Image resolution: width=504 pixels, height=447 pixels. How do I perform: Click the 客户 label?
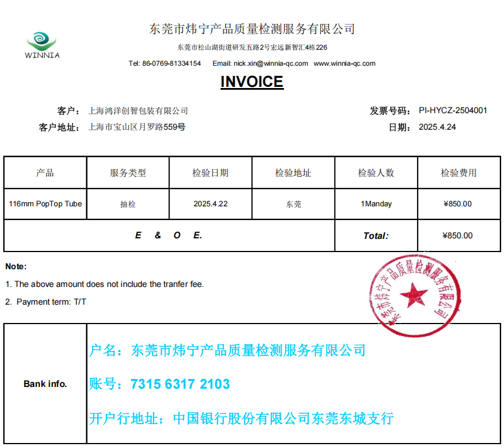(x=69, y=111)
